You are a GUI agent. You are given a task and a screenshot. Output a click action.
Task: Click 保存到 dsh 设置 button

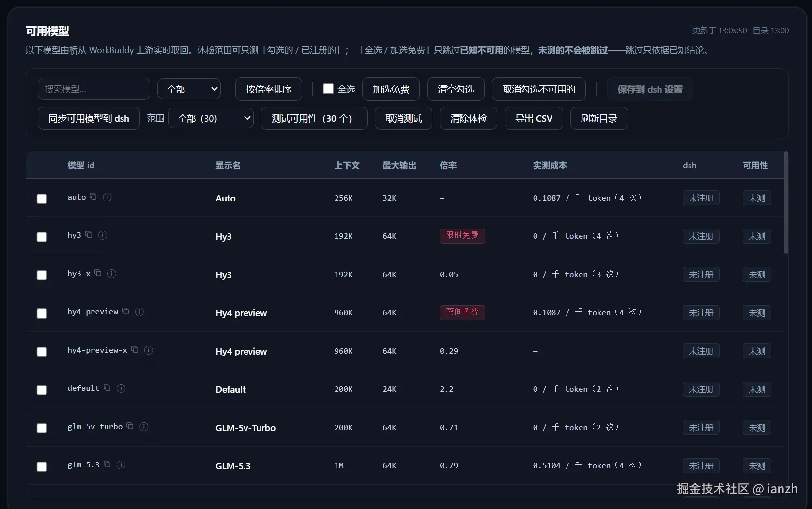(650, 89)
